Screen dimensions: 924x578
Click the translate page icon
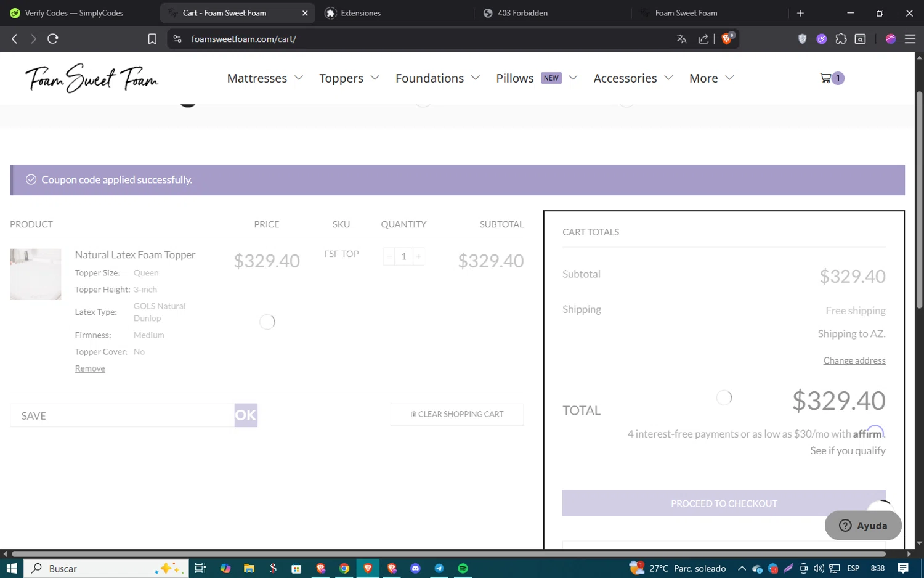(x=681, y=39)
